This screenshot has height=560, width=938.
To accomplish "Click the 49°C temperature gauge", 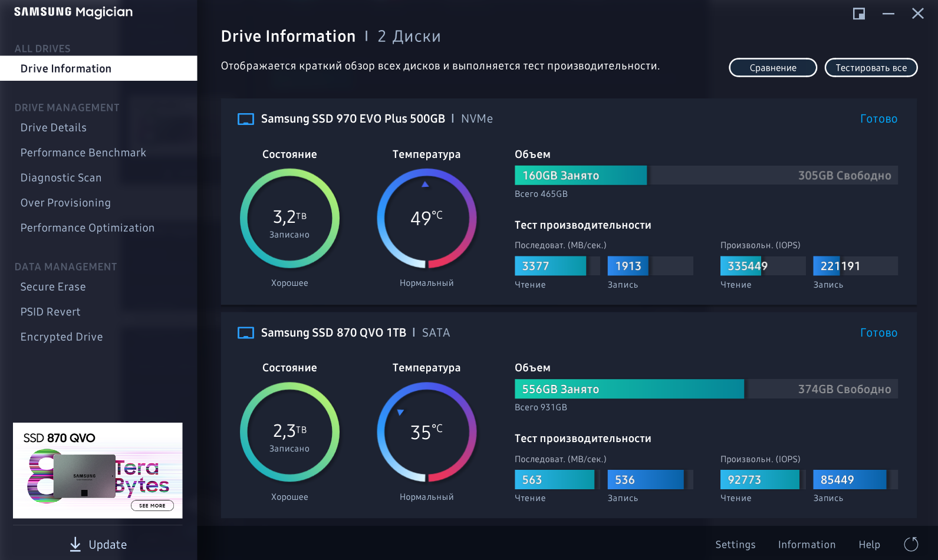I will pos(426,218).
